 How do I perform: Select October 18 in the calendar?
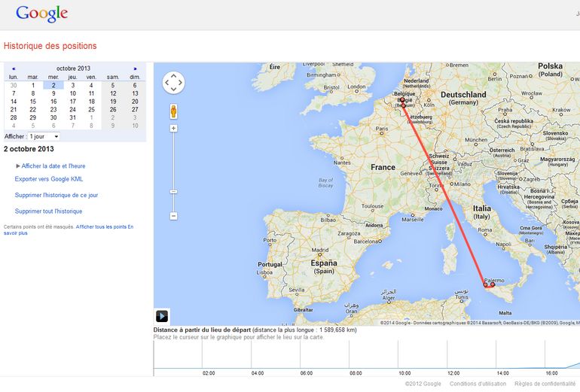click(92, 102)
